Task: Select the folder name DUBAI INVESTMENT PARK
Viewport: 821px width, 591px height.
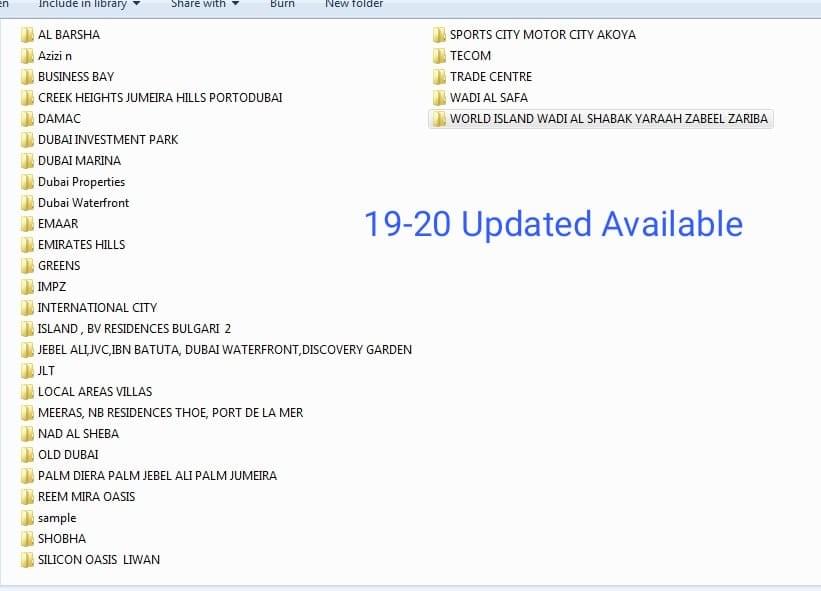Action: [x=108, y=140]
